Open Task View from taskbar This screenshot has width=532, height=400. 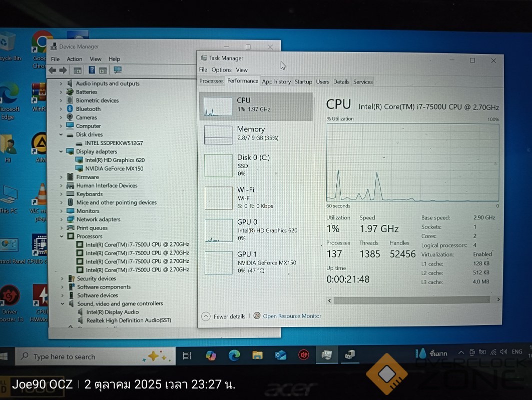[x=187, y=355]
